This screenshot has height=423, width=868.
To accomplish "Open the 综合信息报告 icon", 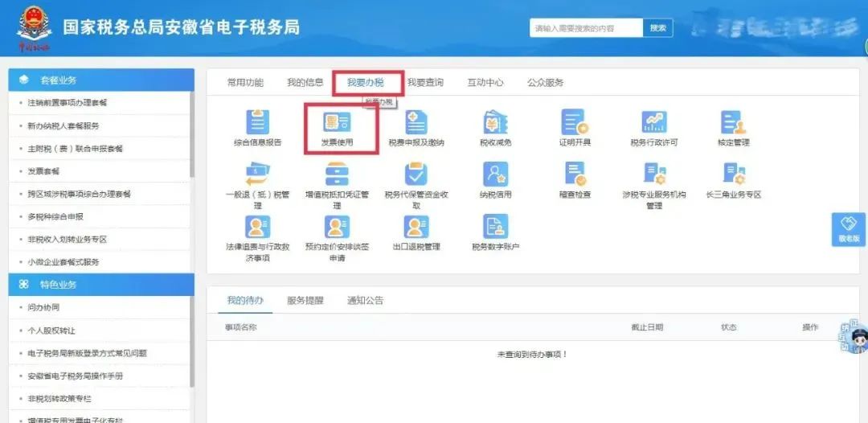I will click(257, 121).
